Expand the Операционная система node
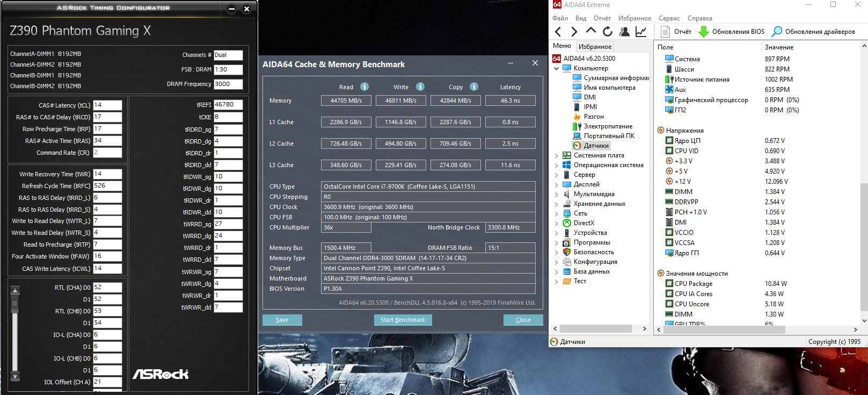The width and height of the screenshot is (868, 395). pyautogui.click(x=557, y=165)
